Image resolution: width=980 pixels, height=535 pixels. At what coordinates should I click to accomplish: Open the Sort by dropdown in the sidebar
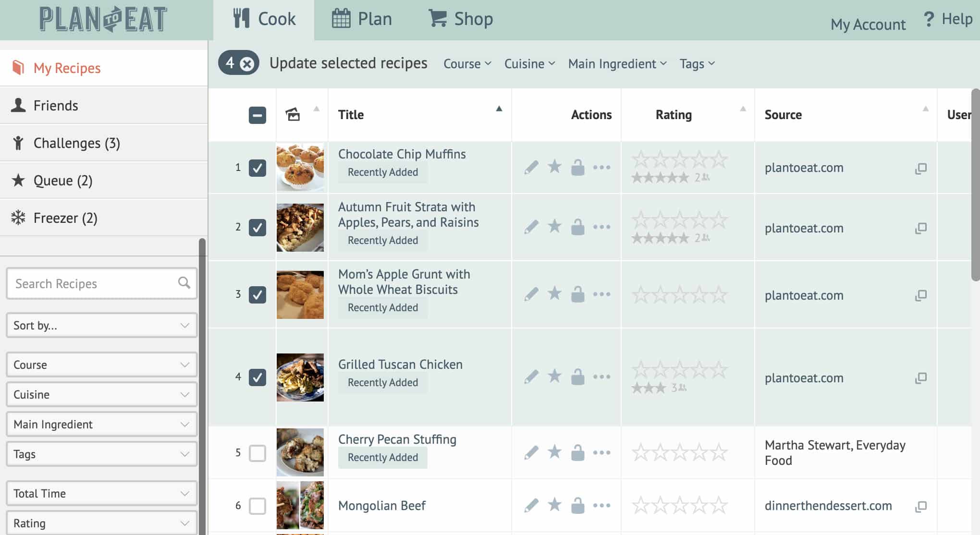(x=101, y=326)
